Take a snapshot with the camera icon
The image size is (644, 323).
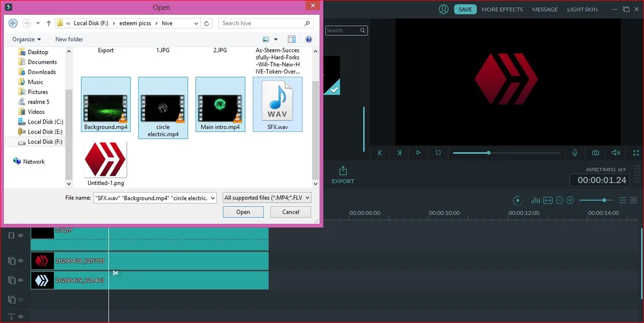596,153
